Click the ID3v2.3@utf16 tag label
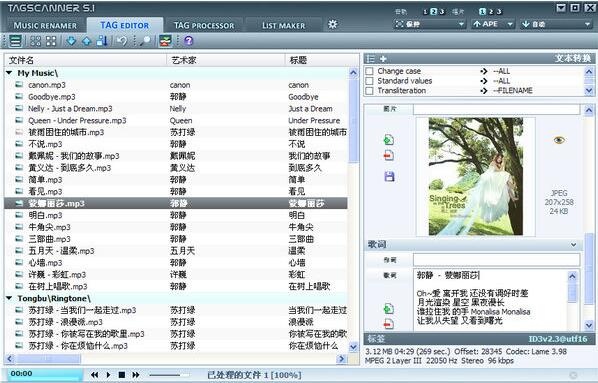 [558, 339]
